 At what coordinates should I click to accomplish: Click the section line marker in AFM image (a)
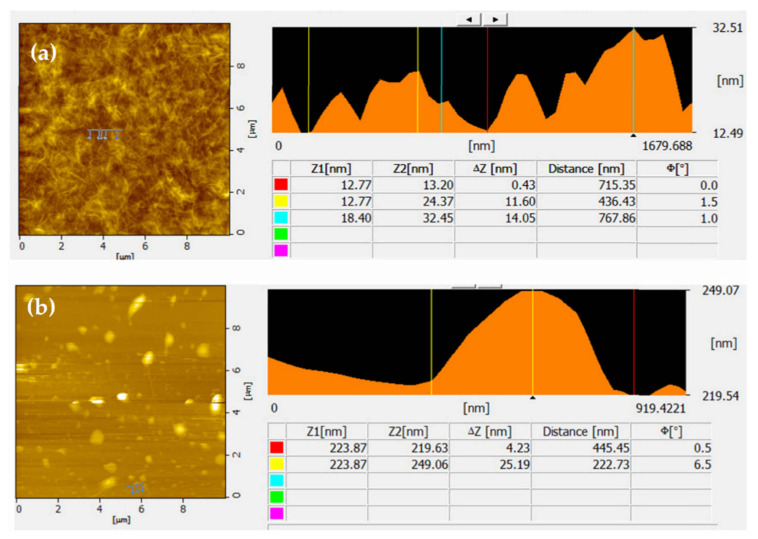point(103,134)
